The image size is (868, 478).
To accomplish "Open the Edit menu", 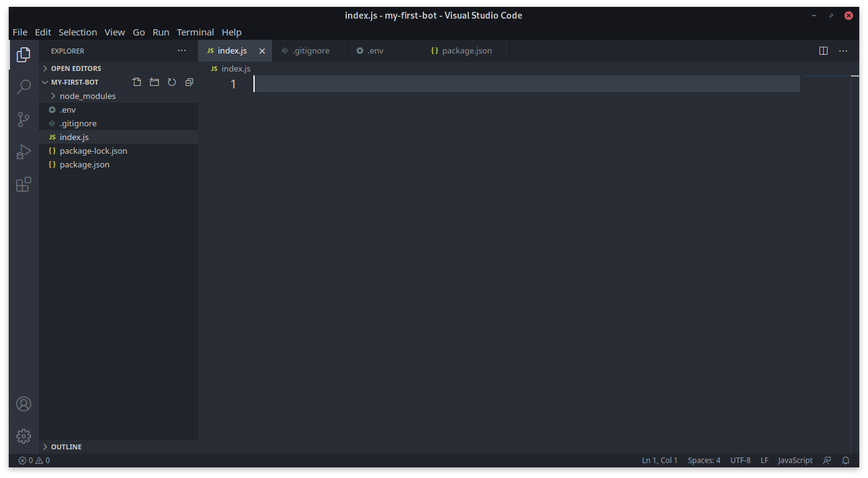I will point(43,32).
